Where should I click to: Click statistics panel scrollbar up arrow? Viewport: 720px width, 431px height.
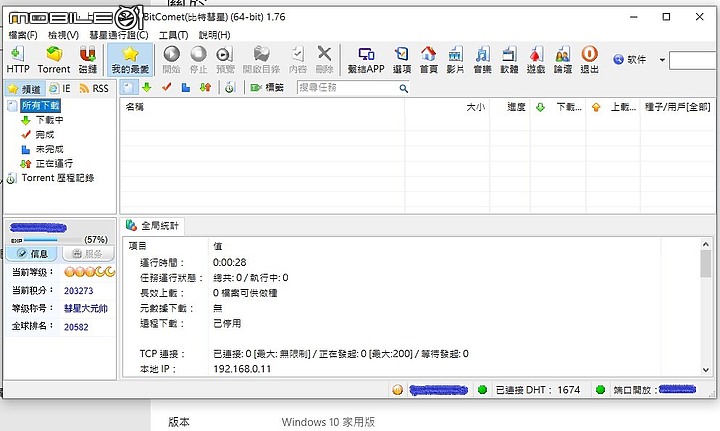click(x=706, y=245)
